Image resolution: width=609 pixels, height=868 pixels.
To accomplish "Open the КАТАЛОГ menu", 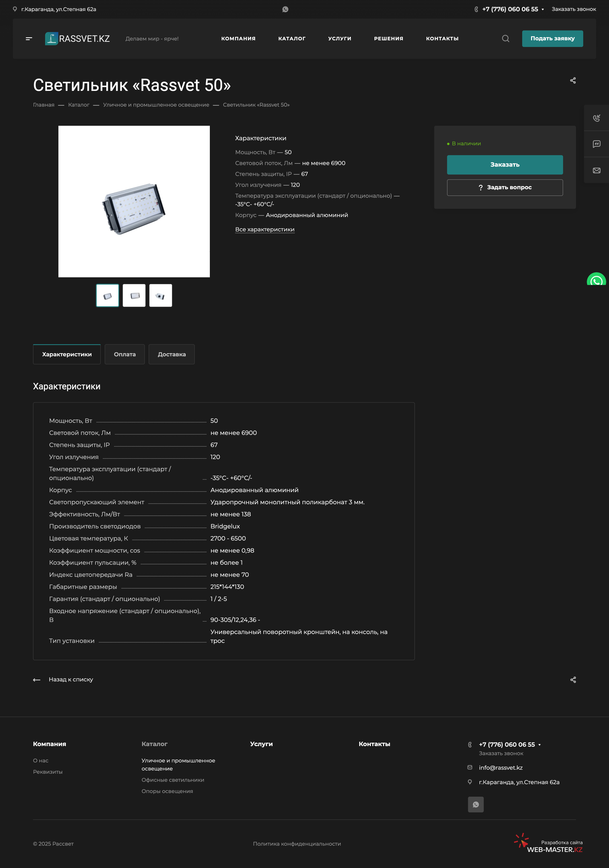I will pyautogui.click(x=292, y=39).
